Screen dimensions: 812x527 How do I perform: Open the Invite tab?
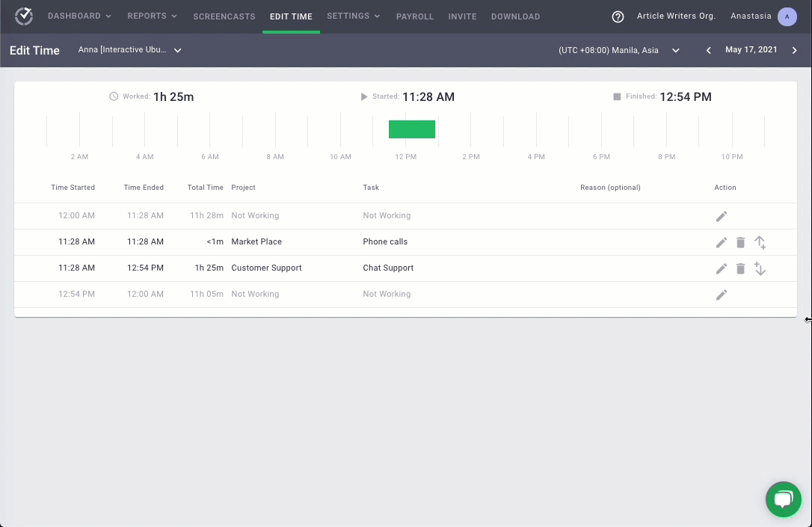click(x=462, y=16)
